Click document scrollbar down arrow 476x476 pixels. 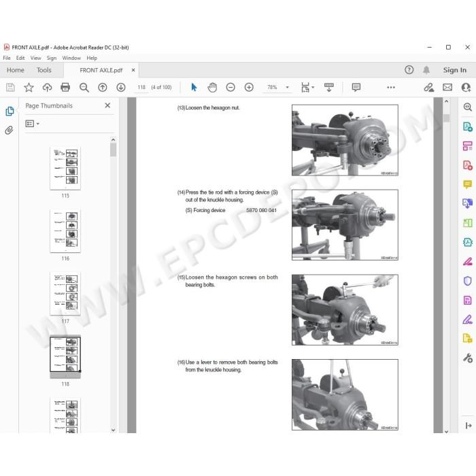coord(446,431)
